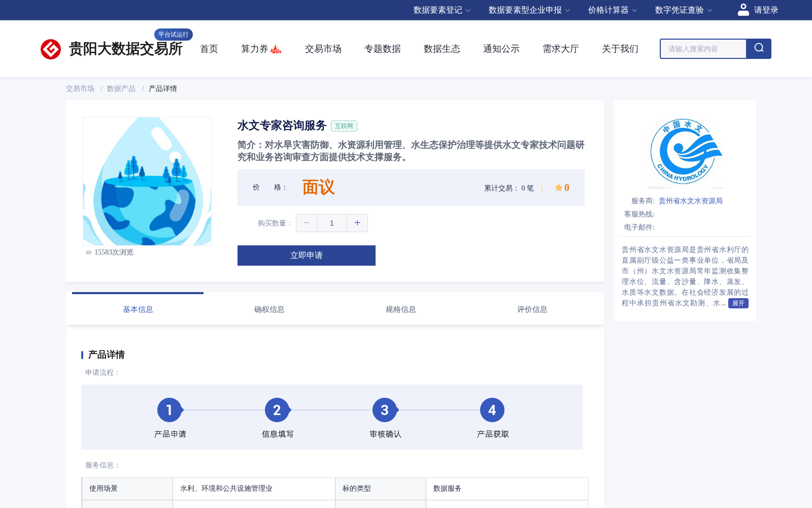Click the search magnifier button

[759, 49]
